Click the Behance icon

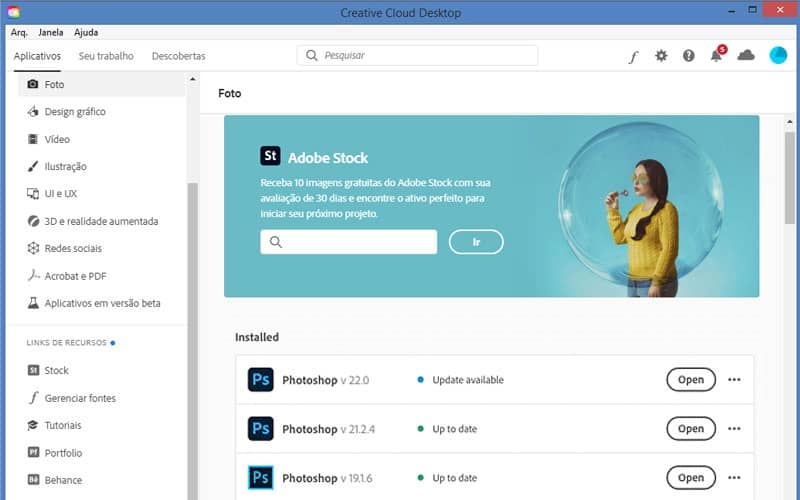(33, 480)
